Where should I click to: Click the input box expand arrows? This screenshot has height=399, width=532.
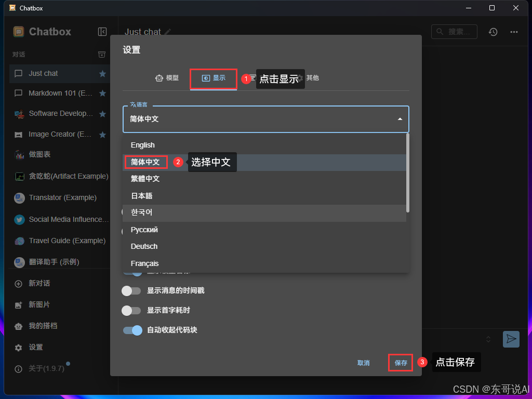488,339
